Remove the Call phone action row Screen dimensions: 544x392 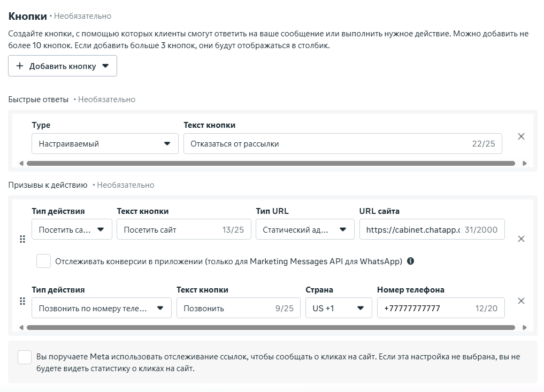click(521, 301)
